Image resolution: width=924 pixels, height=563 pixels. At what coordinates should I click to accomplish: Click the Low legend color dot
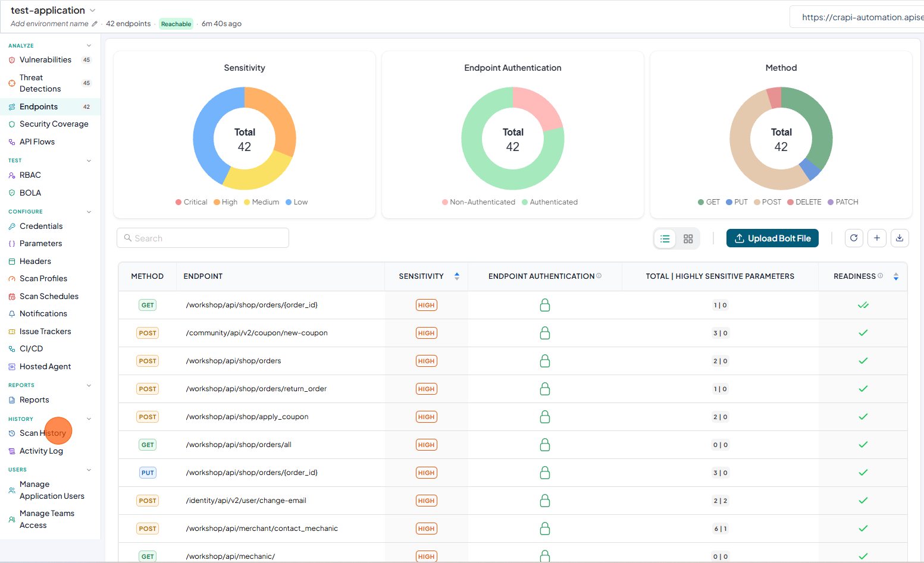coord(289,202)
